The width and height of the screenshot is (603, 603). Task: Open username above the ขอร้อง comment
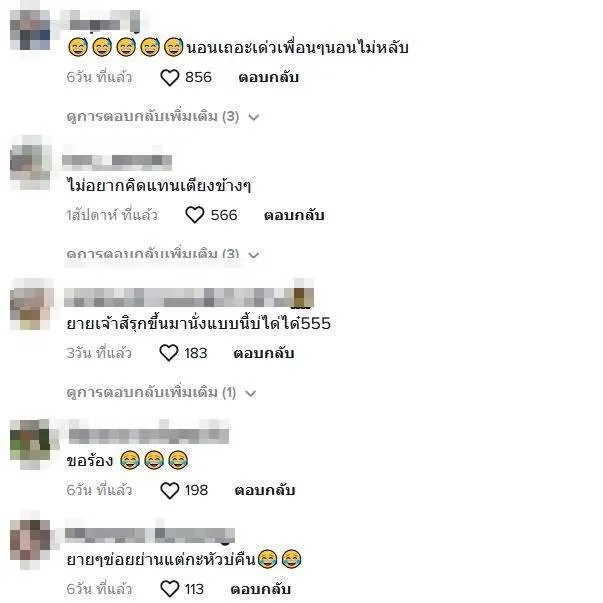149,435
